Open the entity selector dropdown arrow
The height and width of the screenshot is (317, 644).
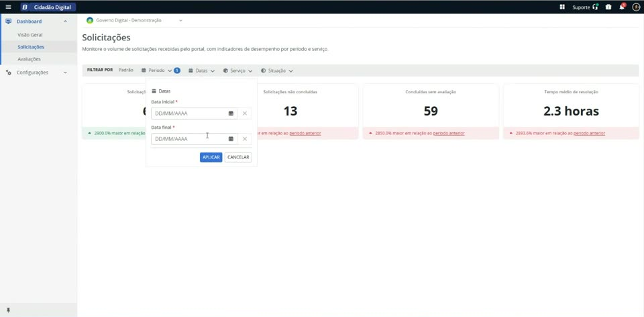point(180,21)
